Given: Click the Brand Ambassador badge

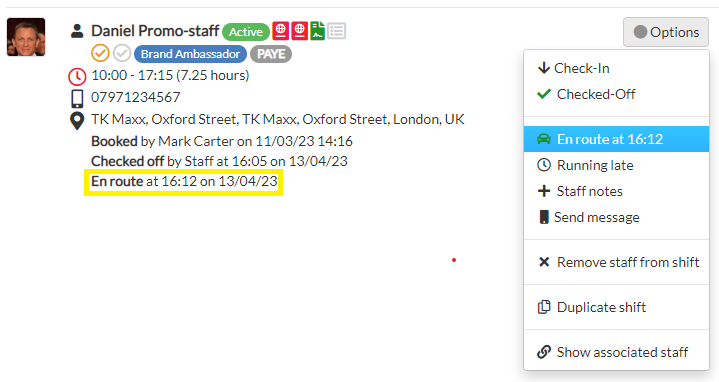Looking at the screenshot, I should click(x=190, y=54).
